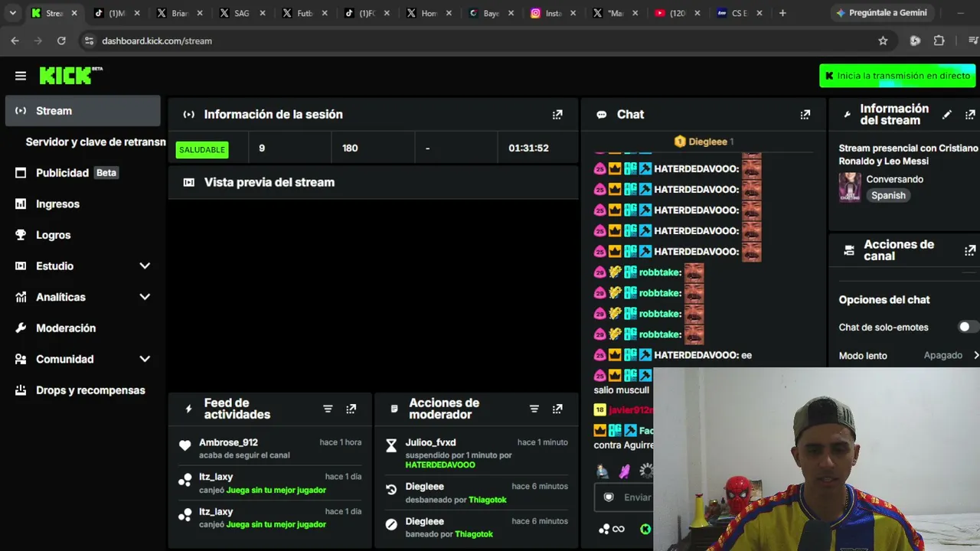Close the Kick dashboard browser tab

click(73, 13)
